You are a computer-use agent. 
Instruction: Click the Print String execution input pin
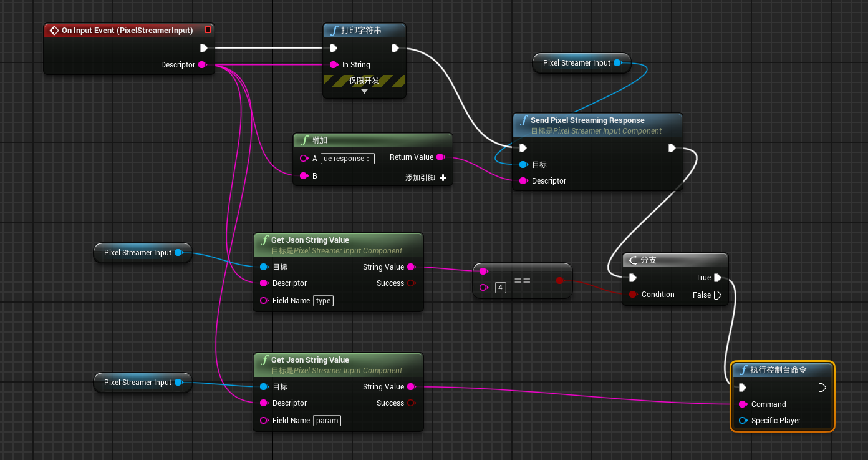click(334, 48)
